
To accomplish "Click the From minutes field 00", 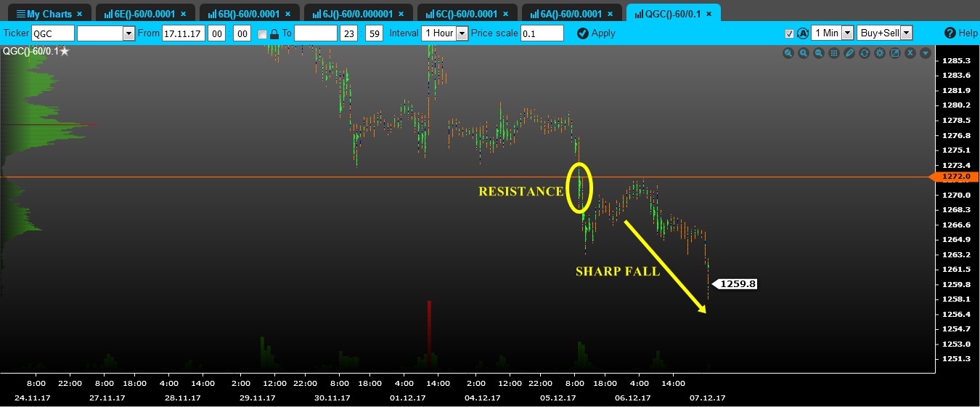I will [x=242, y=33].
